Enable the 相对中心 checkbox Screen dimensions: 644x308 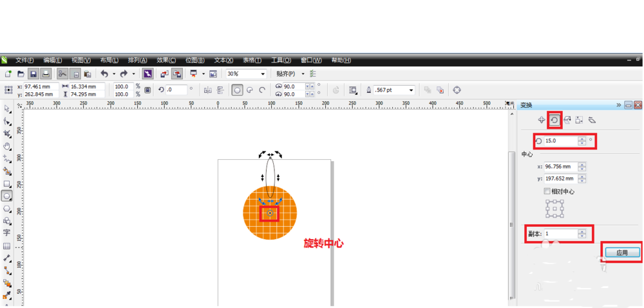coord(547,191)
